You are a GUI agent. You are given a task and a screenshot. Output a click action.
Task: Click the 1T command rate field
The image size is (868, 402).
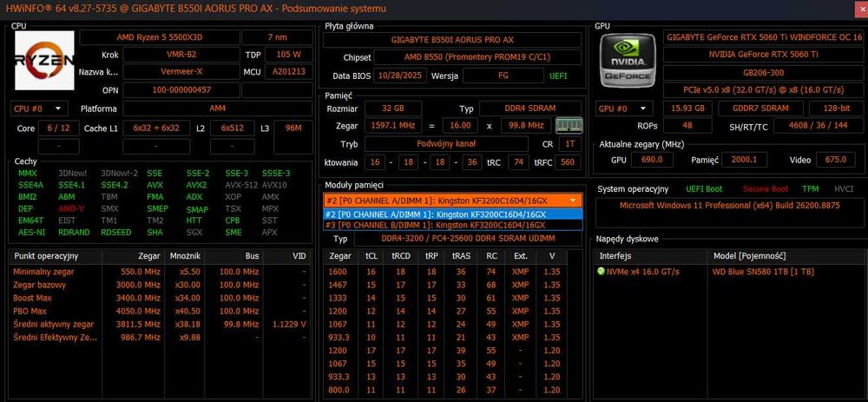click(x=570, y=144)
